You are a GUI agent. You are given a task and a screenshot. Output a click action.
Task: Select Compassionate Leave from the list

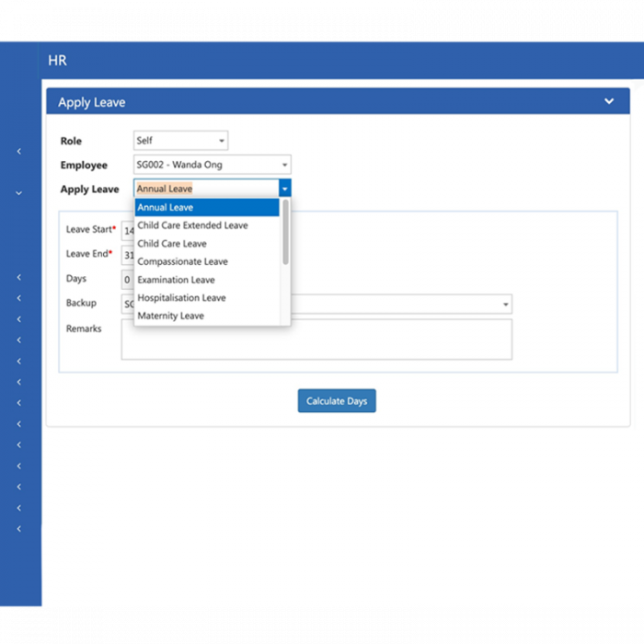click(x=207, y=261)
